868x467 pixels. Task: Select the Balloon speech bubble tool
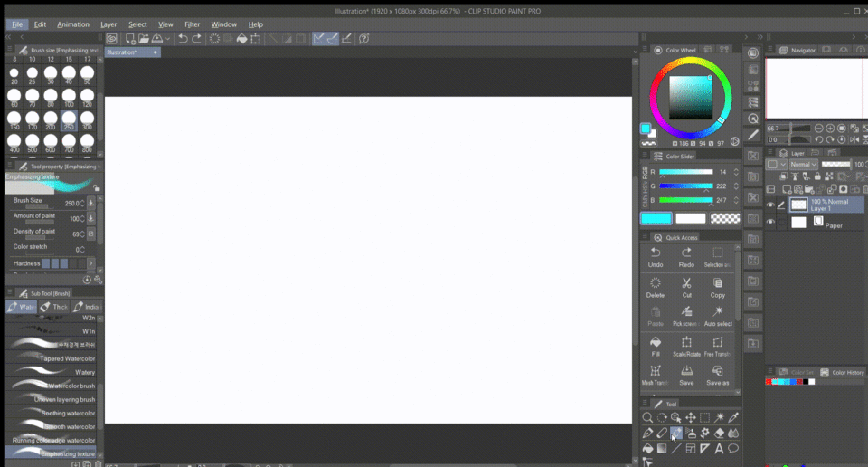(733, 449)
